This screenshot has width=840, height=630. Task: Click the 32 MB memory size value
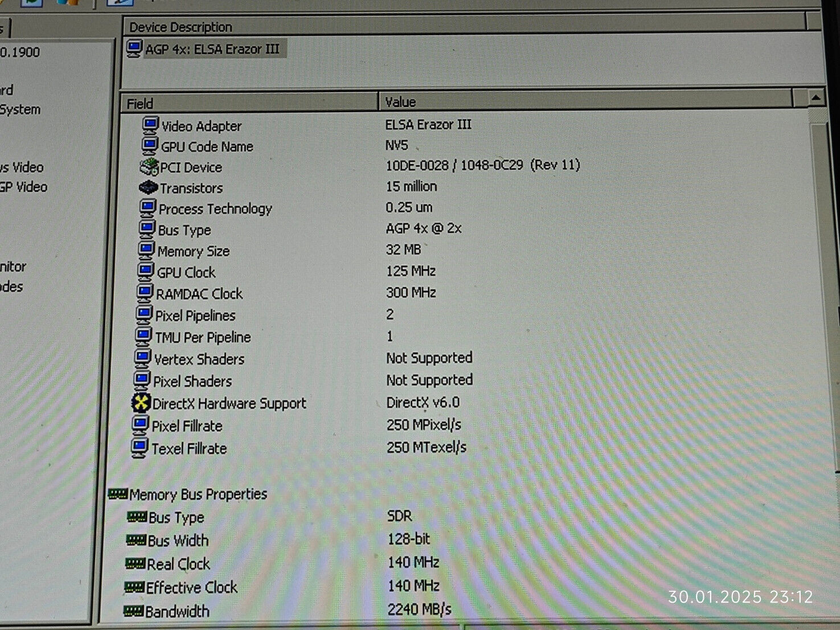coord(403,249)
